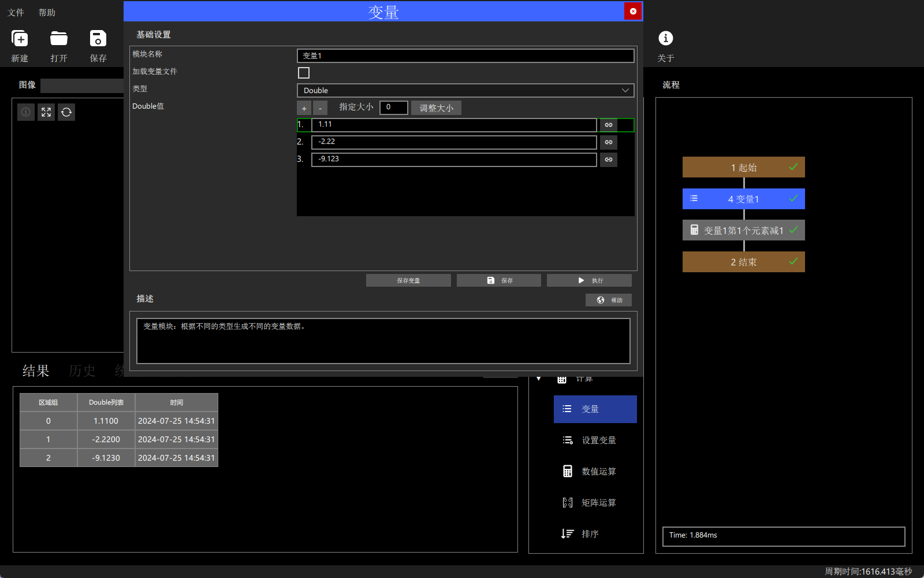
Task: Select the 变量 tool in the module list
Action: pos(595,409)
